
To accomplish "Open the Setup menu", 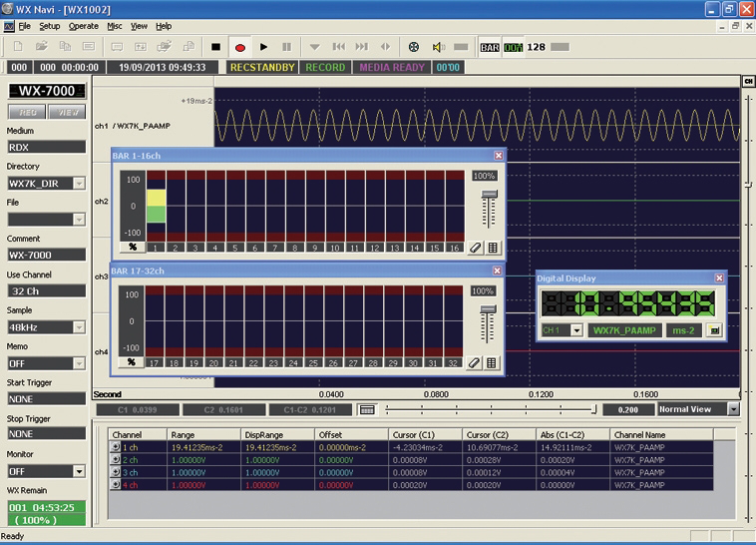I will 49,25.
